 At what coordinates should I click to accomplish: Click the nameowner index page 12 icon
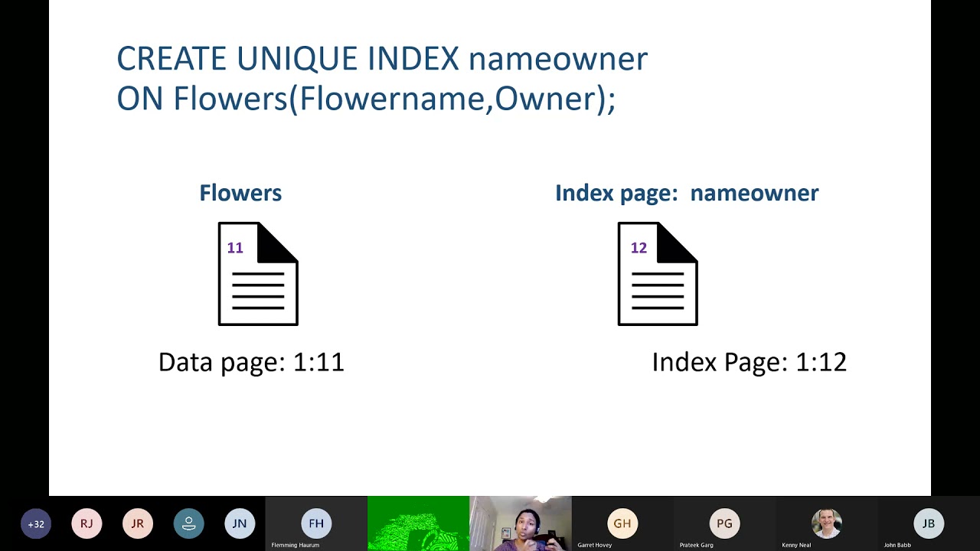click(x=658, y=274)
